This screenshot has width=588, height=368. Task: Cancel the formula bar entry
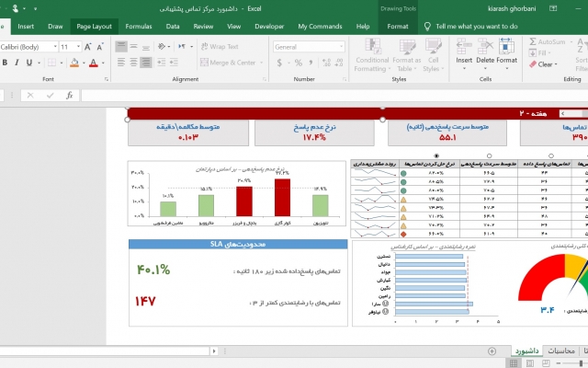click(30, 96)
